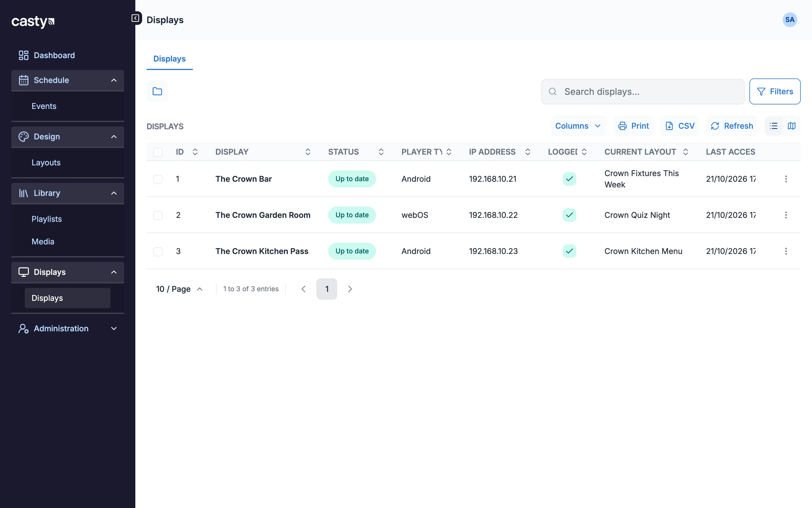Open row actions for The Crown Kitchen Pass
This screenshot has width=812, height=508.
[x=786, y=251]
